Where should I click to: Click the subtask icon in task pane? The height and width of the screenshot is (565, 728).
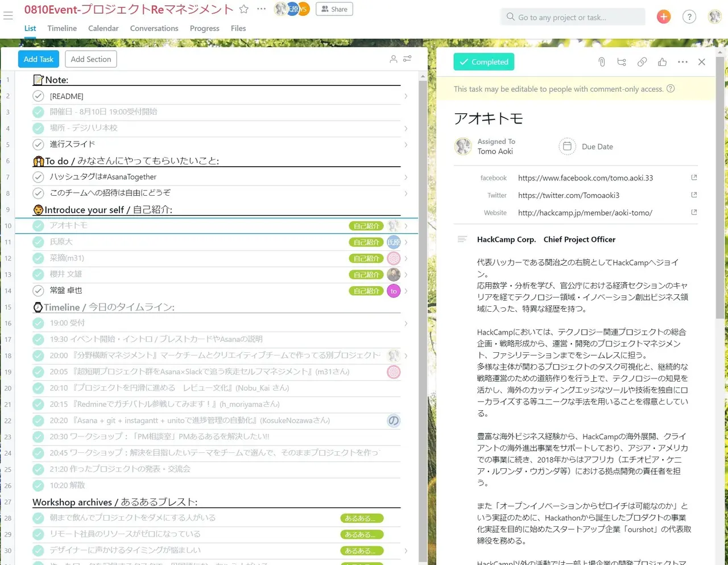click(622, 62)
